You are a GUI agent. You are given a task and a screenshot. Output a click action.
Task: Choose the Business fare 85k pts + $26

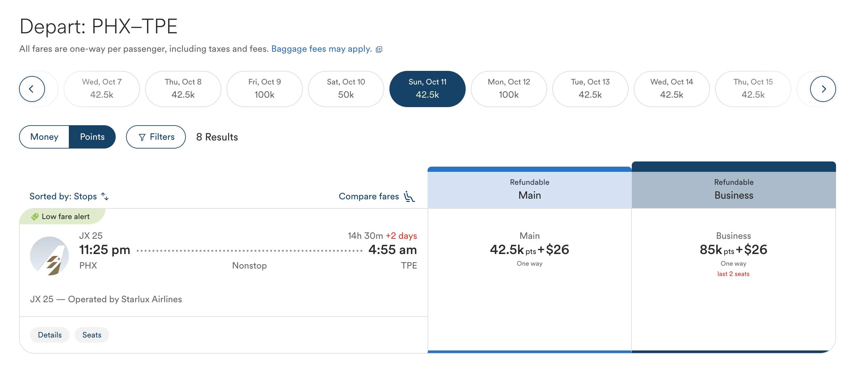click(733, 249)
